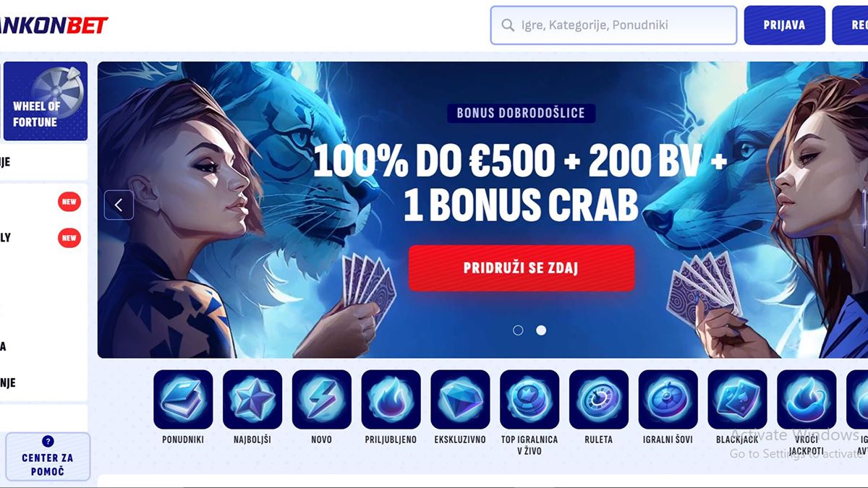
Task: Open the Wheel of Fortune tile
Action: pos(46,100)
